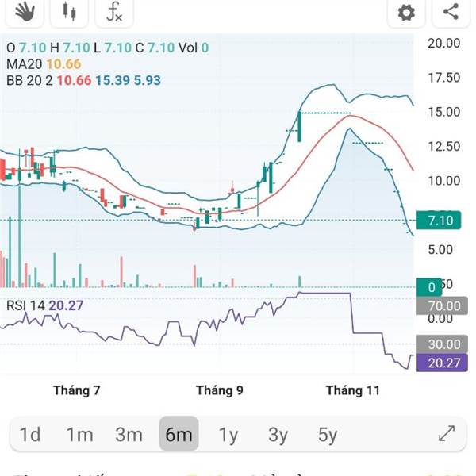Viewport: 476px width, 476px height.
Task: Select the 6m timeframe
Action: click(x=178, y=433)
